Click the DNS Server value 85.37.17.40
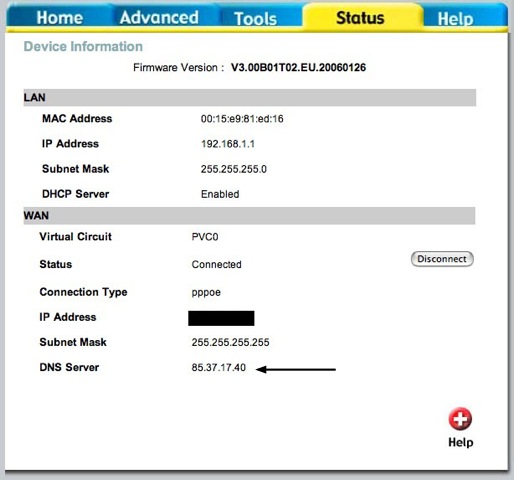The width and height of the screenshot is (514, 480). [219, 367]
